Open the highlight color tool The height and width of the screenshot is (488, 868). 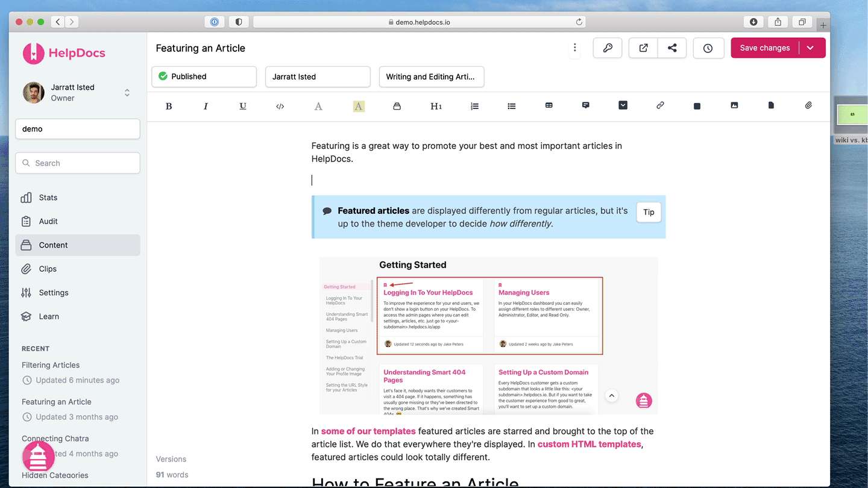coord(359,106)
